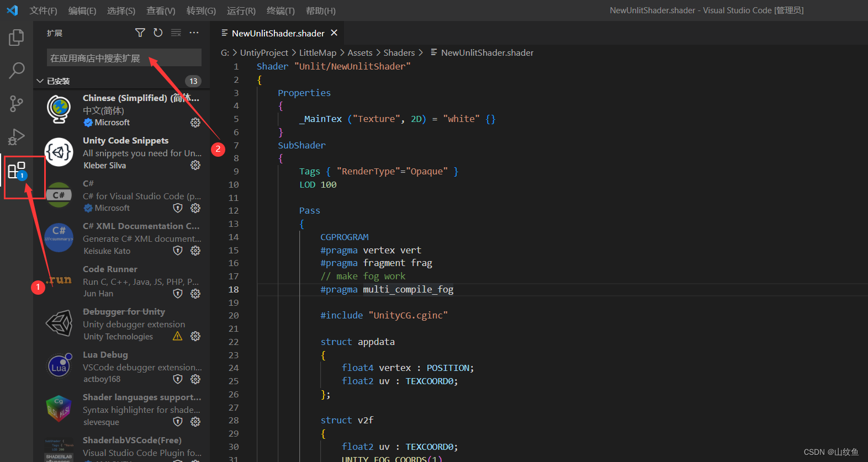Open the 文件(F) menu
Viewport: 868px width, 462px height.
coord(43,10)
